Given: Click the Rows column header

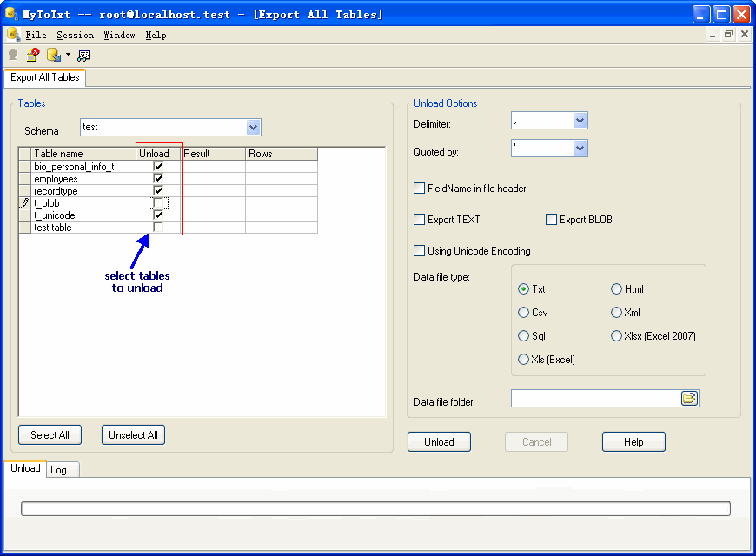Looking at the screenshot, I should 282,154.
